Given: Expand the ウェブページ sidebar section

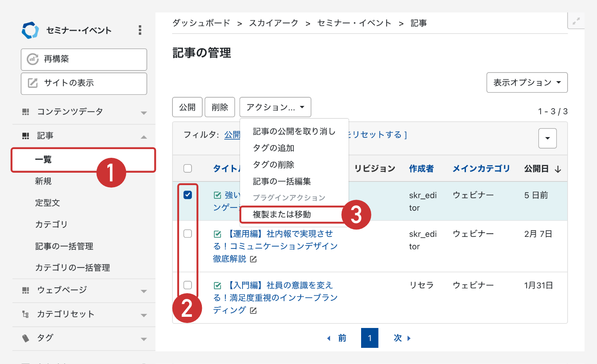Looking at the screenshot, I should tap(143, 291).
